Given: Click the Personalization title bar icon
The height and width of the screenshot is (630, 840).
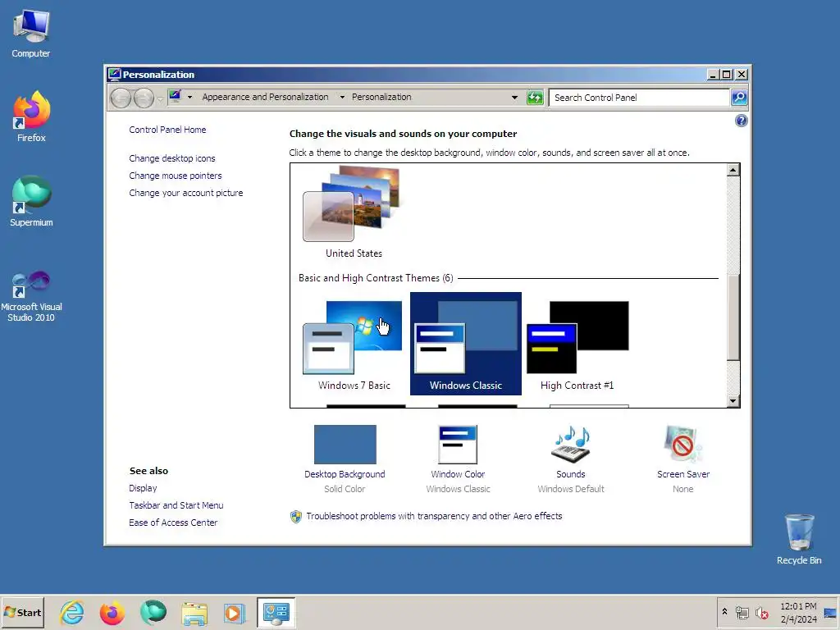Looking at the screenshot, I should pos(114,74).
